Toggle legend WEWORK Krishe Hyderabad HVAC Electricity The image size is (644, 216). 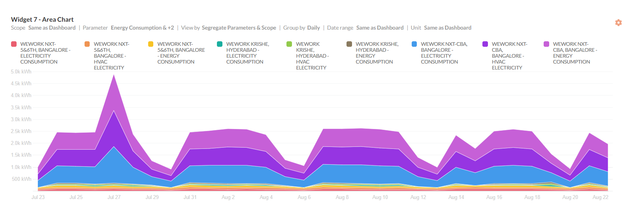[313, 56]
